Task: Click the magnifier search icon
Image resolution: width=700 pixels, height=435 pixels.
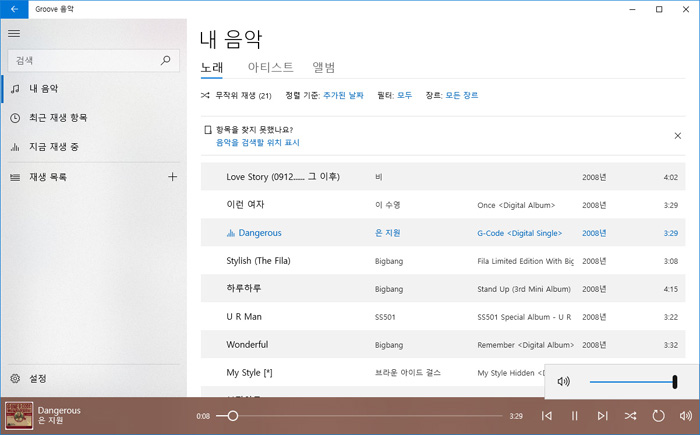Action: click(165, 60)
